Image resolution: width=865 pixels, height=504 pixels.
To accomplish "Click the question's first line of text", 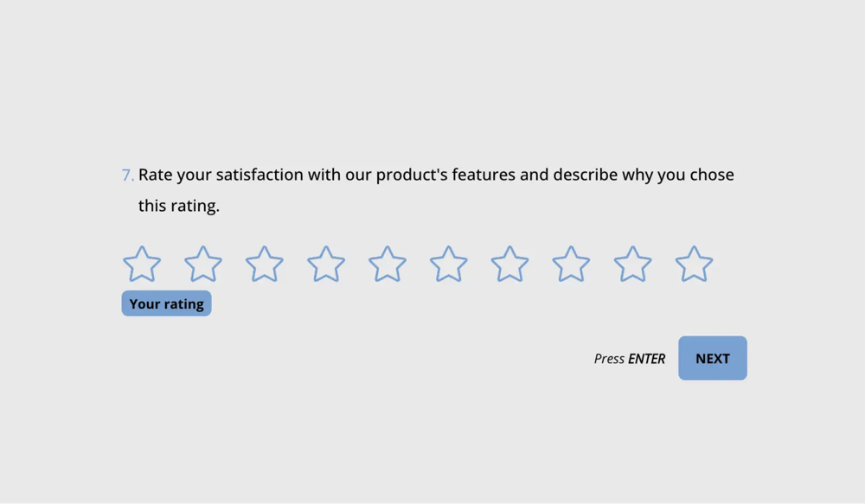I will (436, 175).
